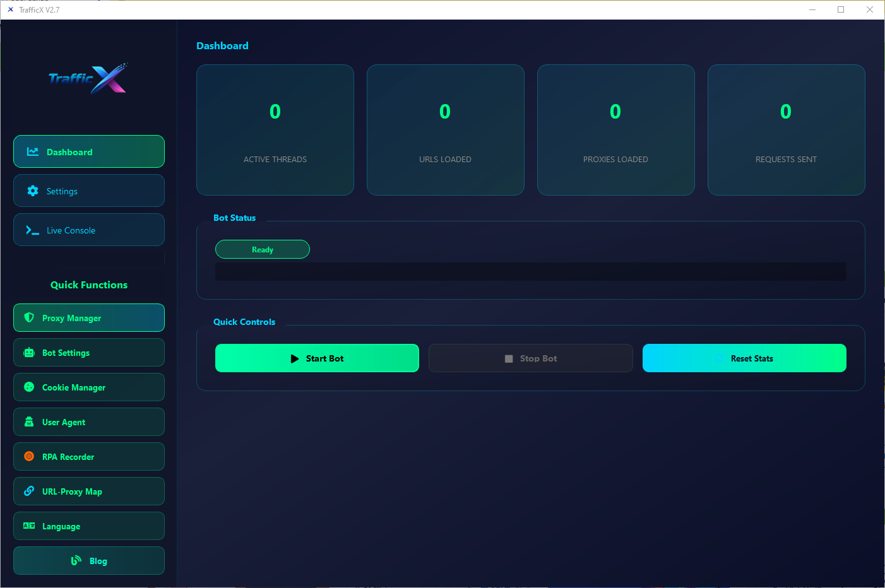Open the Dashboard tab

(89, 151)
